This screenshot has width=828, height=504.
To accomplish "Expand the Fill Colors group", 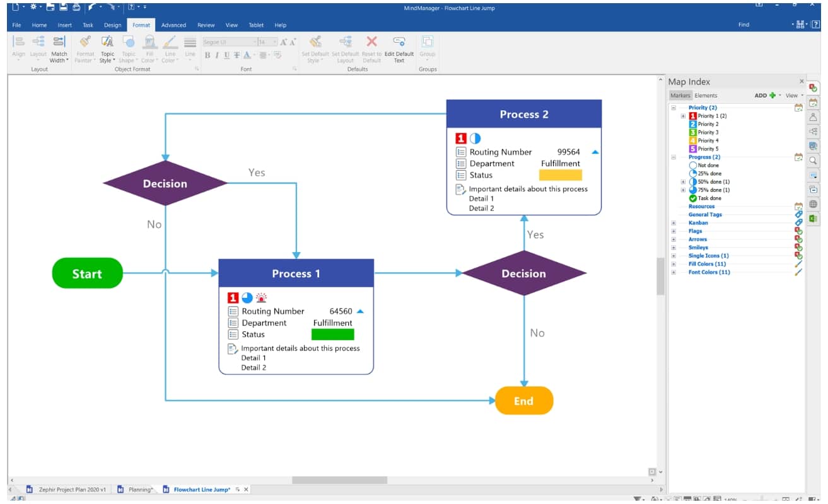I will pos(673,264).
